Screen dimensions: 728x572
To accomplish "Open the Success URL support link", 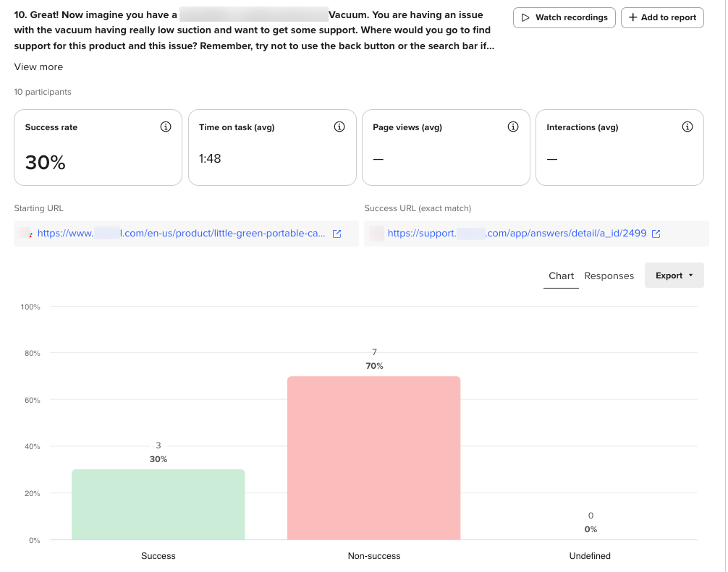I will [517, 234].
